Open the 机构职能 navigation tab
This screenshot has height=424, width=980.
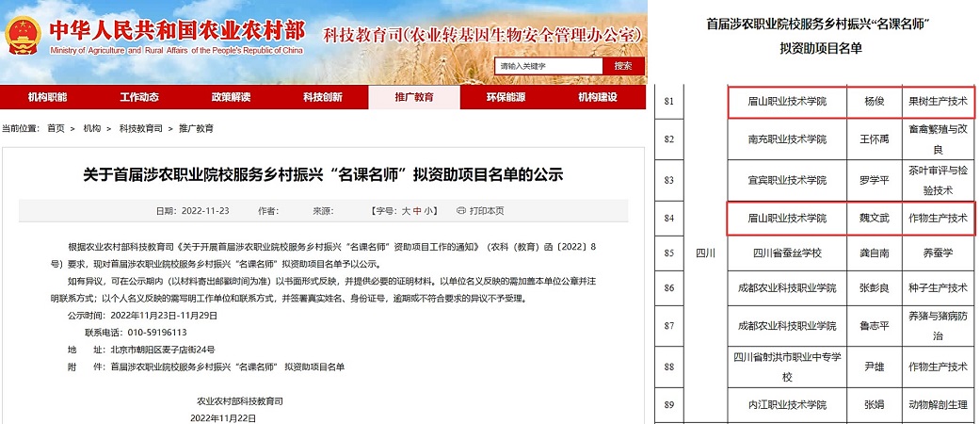tap(47, 98)
